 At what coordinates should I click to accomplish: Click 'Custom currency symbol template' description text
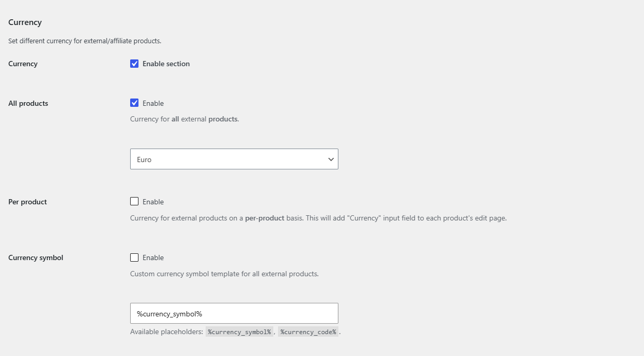[224, 273]
